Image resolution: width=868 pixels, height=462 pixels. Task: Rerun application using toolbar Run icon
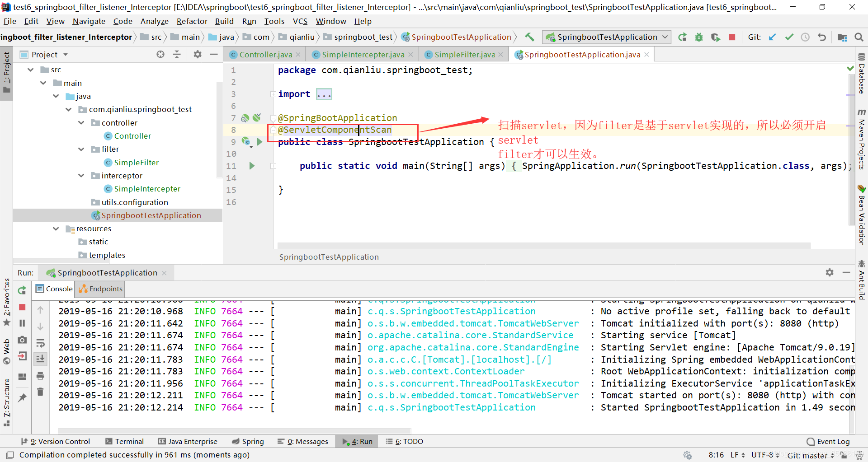pyautogui.click(x=682, y=37)
